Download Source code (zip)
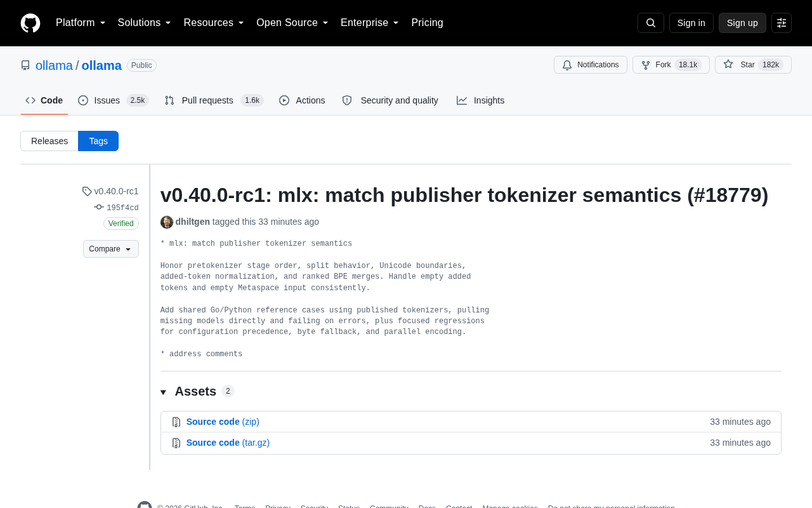Screen dimensions: 812x508 tap(223, 422)
